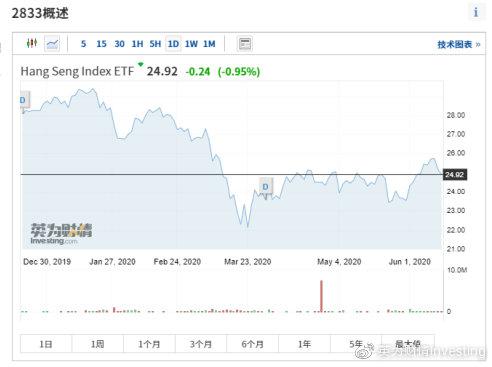Select the 1W interval
The image size is (492, 367).
coord(191,44)
